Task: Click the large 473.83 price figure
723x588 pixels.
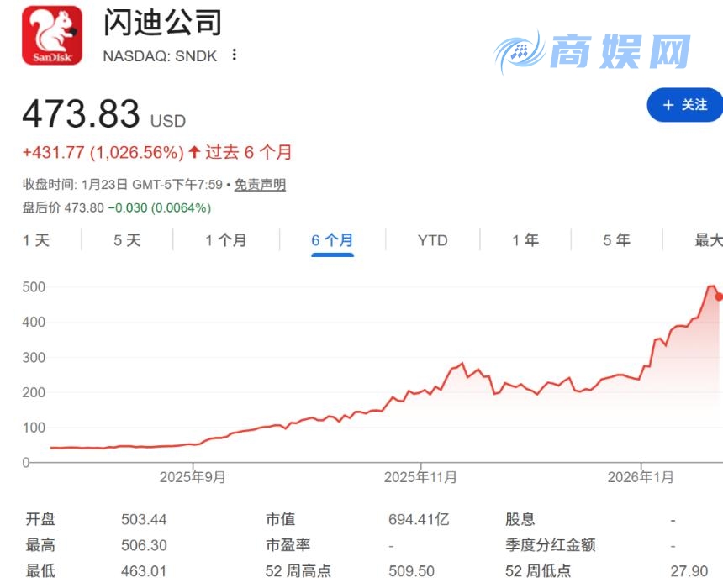Action: click(80, 113)
